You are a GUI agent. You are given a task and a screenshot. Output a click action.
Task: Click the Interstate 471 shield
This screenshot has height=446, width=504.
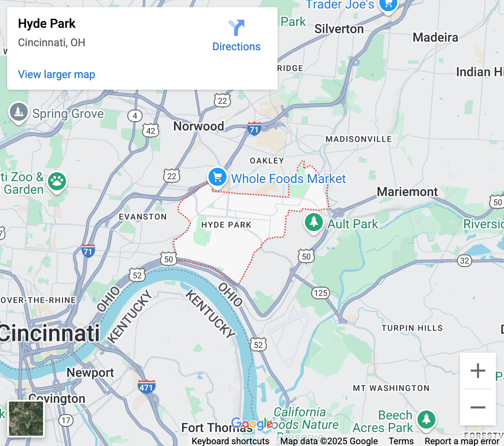[x=147, y=387]
